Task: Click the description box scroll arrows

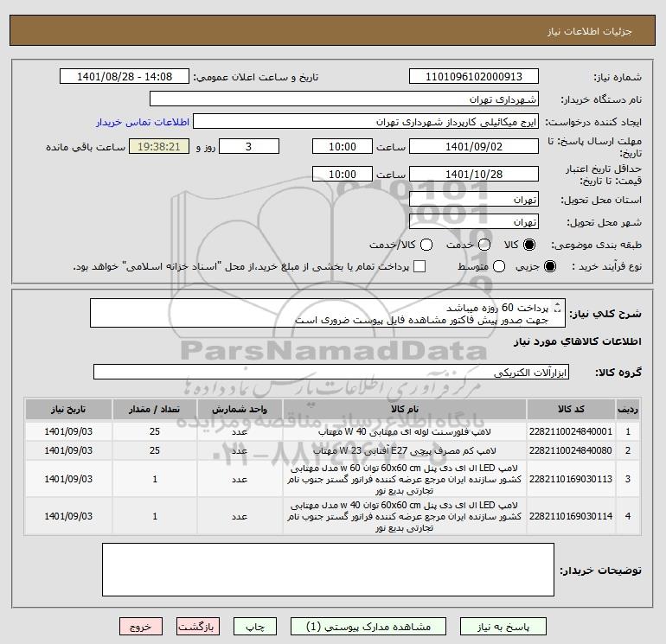Action: (x=558, y=308)
